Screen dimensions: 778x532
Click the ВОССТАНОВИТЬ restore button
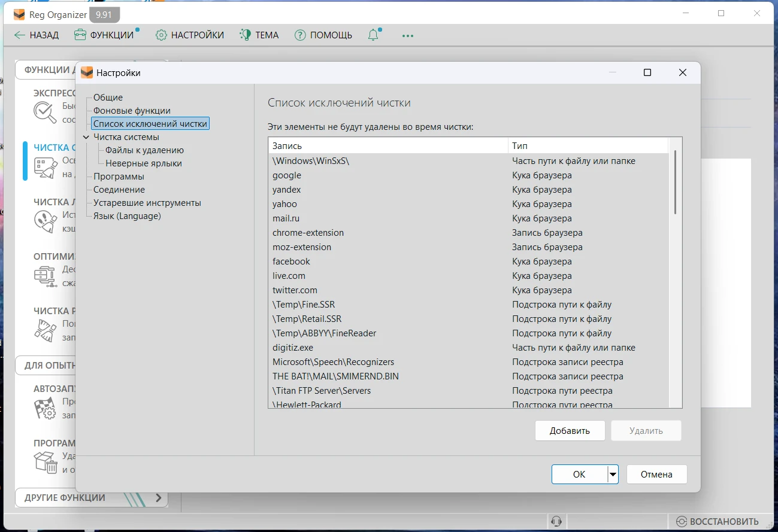tap(717, 521)
